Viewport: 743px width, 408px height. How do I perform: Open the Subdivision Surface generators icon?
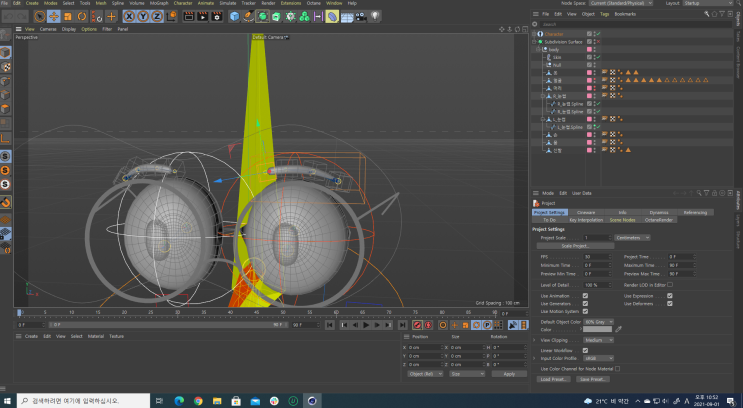coord(262,17)
